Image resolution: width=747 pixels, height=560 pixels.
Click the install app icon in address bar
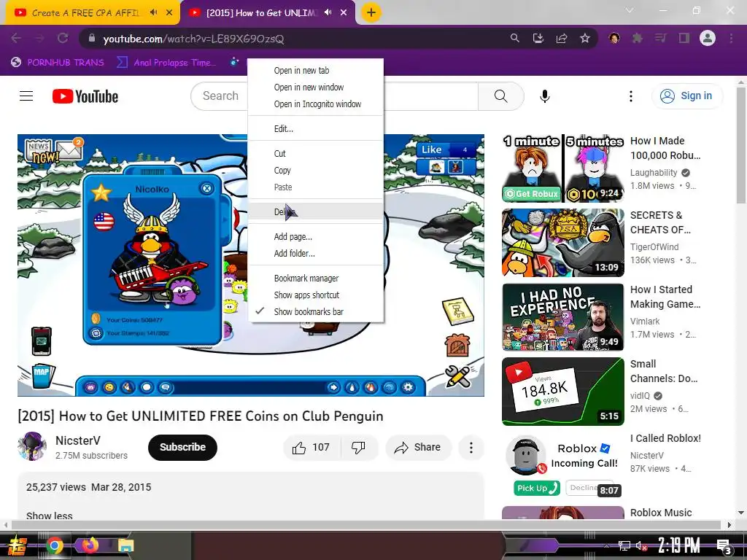(x=538, y=38)
